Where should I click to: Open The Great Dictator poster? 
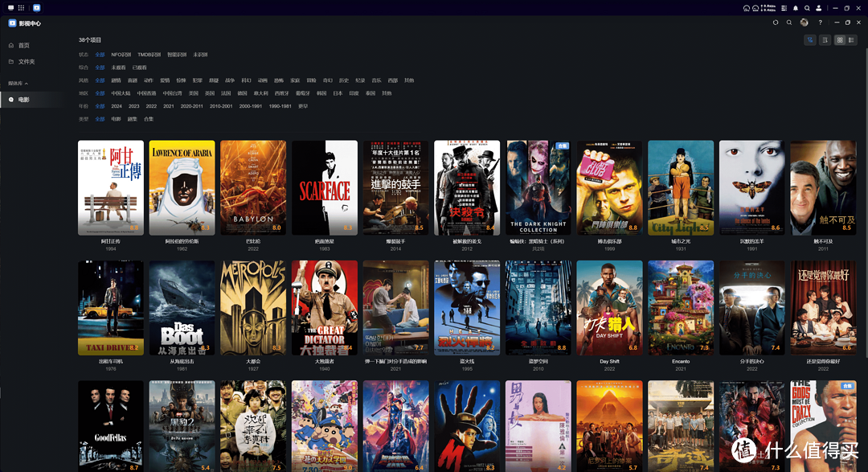pyautogui.click(x=325, y=308)
